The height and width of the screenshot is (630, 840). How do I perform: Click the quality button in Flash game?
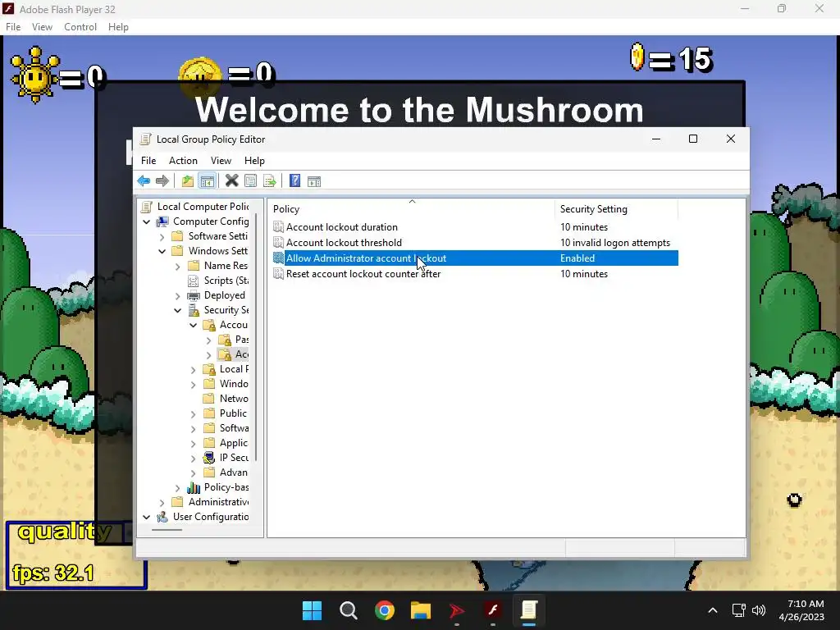click(64, 532)
